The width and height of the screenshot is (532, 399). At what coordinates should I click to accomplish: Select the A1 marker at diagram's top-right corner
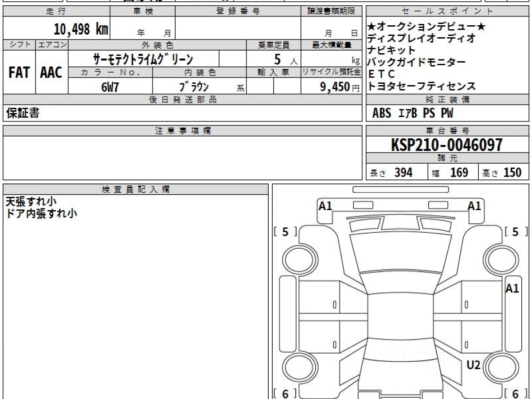coord(474,206)
